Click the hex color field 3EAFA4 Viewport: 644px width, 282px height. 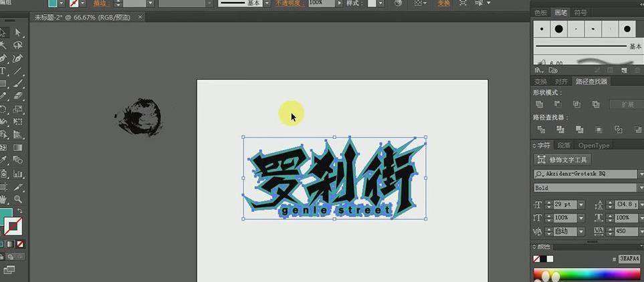pos(629,259)
